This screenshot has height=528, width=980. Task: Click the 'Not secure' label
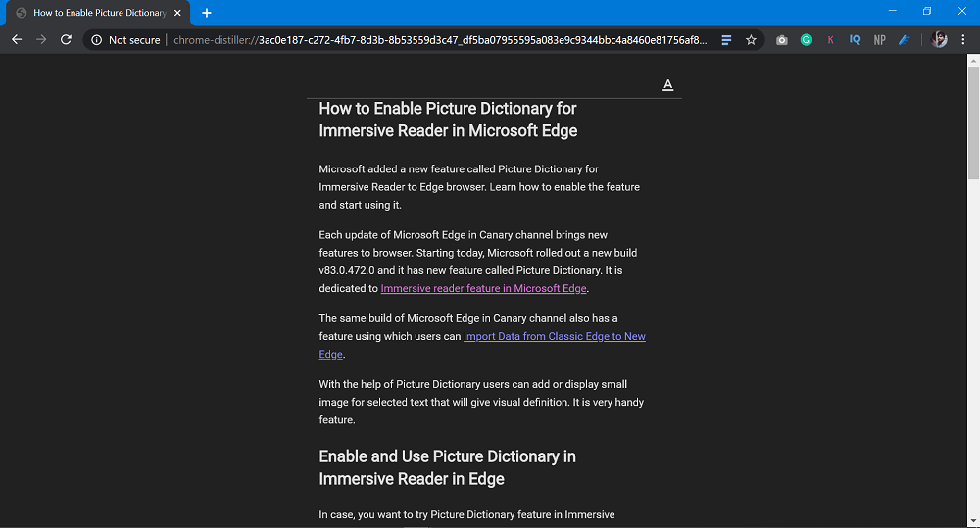coord(134,40)
